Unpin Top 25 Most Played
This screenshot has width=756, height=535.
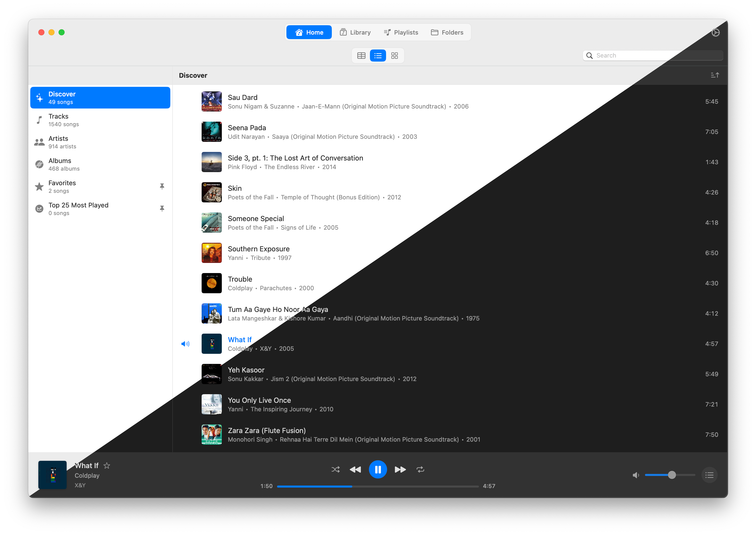tap(162, 208)
